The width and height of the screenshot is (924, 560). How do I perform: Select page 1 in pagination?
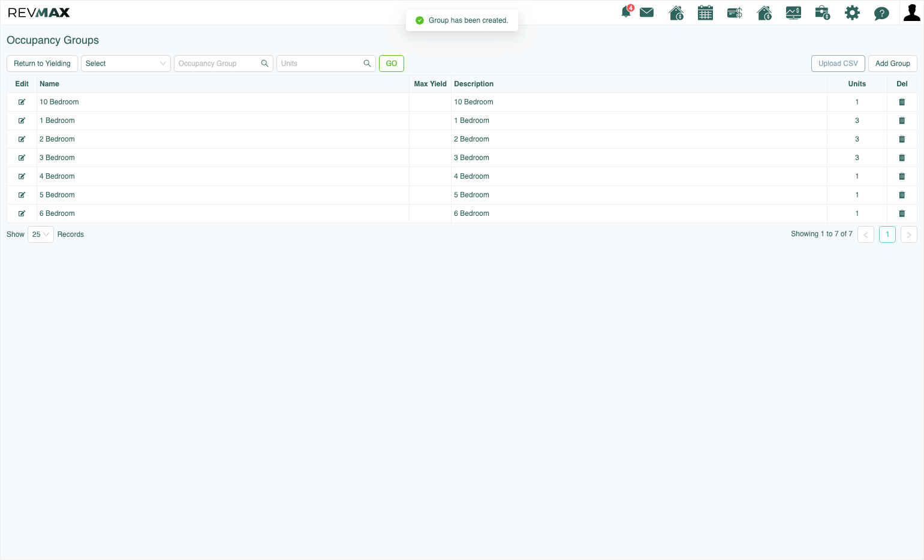(887, 234)
